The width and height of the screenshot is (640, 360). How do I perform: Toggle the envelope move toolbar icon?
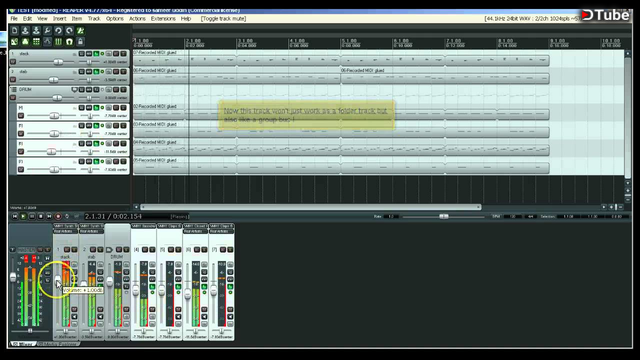tap(47, 42)
